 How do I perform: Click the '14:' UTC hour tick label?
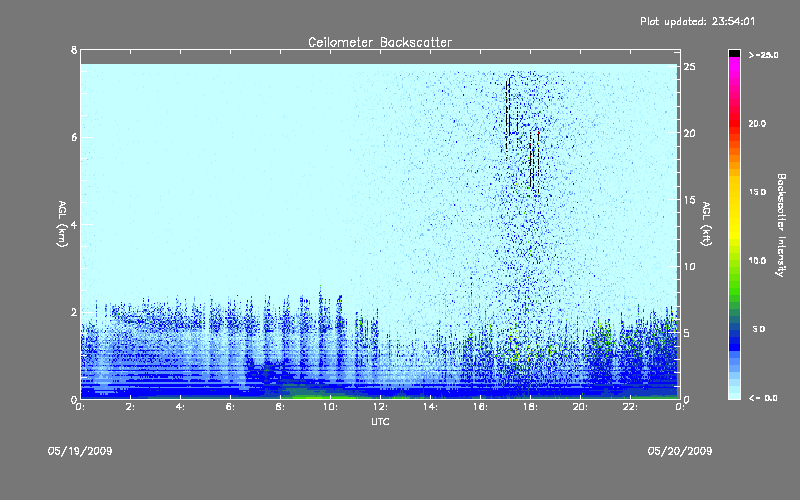point(431,407)
